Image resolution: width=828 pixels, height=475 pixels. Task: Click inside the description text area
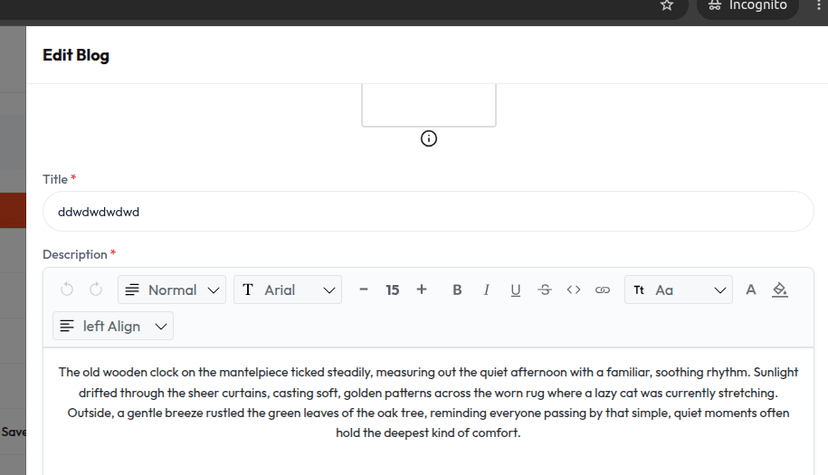[x=428, y=412]
